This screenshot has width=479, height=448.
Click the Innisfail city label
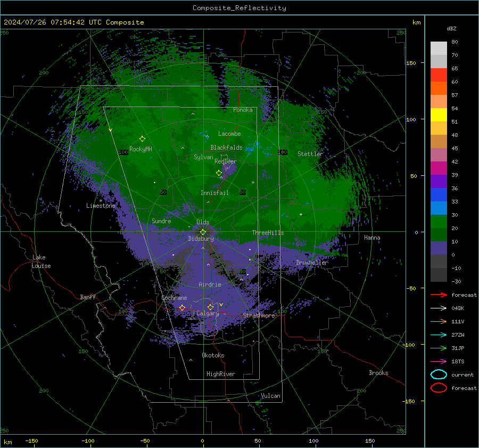point(214,193)
